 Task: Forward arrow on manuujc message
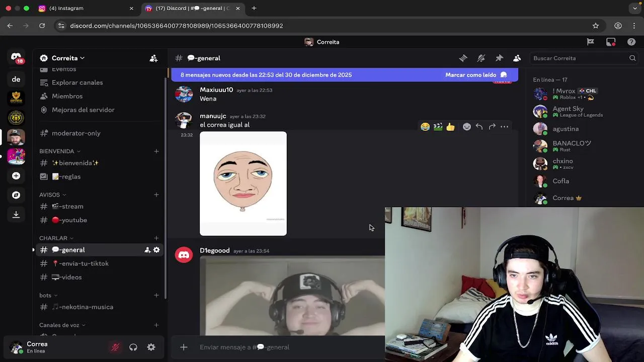pos(492,127)
